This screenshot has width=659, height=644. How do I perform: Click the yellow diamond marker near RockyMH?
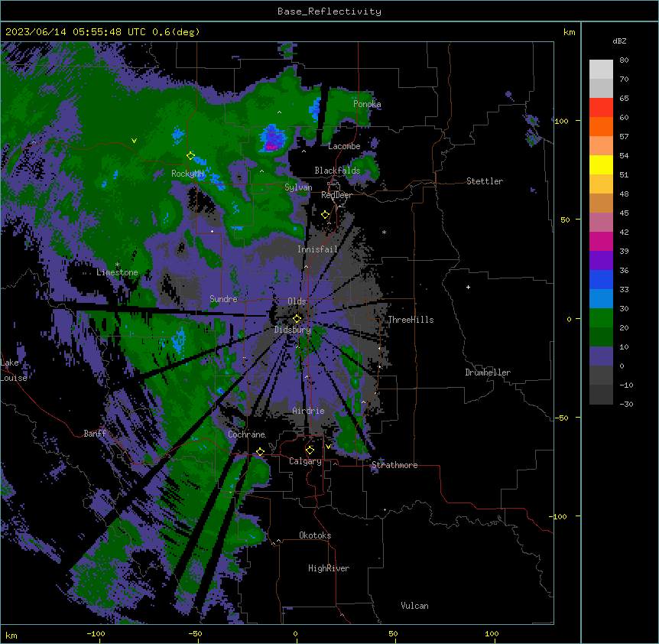190,156
